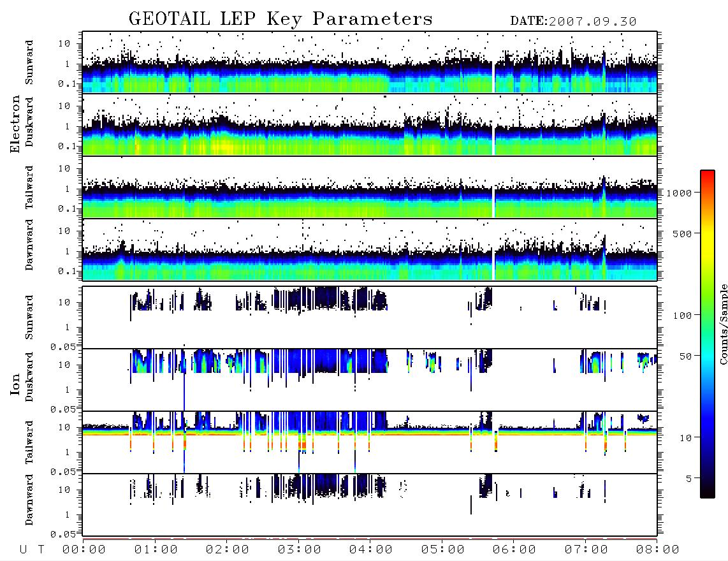Click the 0.05 tick of Ion Dawnward panel

pos(62,534)
